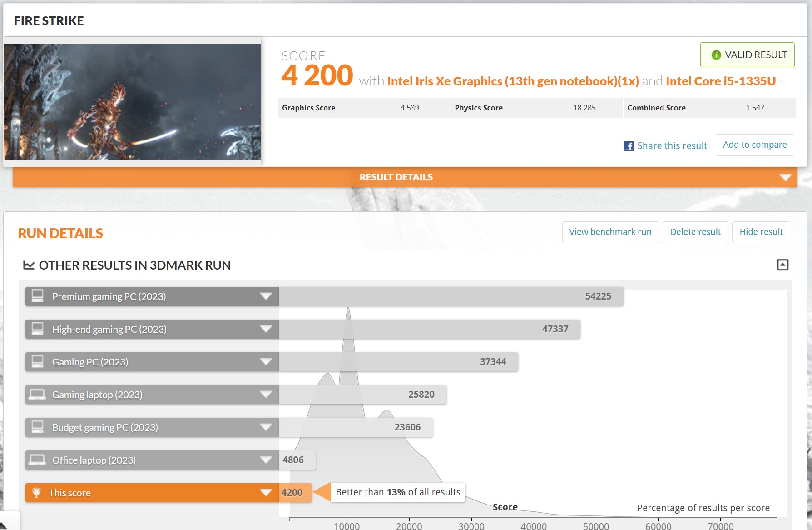Click View benchmark run button
Viewport: 812px width, 530px height.
pos(610,232)
